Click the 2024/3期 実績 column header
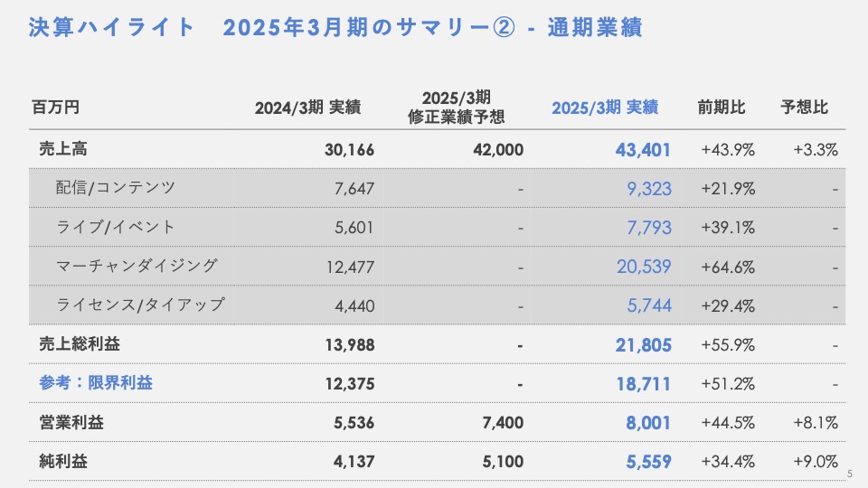Screen dimensions: 868x488 coord(307,108)
